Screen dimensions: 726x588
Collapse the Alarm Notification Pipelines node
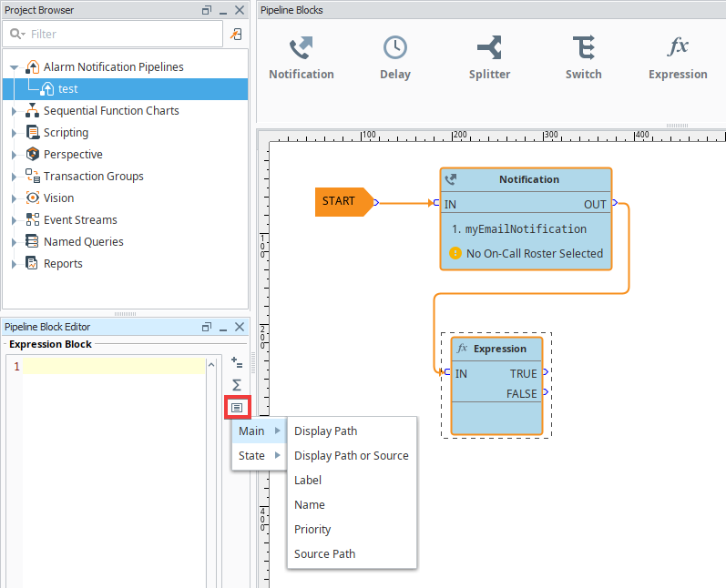click(15, 67)
